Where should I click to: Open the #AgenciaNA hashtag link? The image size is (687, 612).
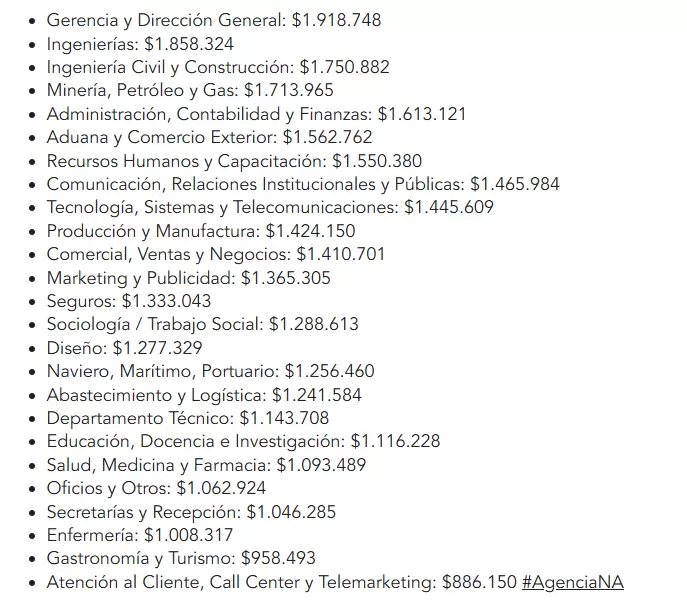point(572,582)
